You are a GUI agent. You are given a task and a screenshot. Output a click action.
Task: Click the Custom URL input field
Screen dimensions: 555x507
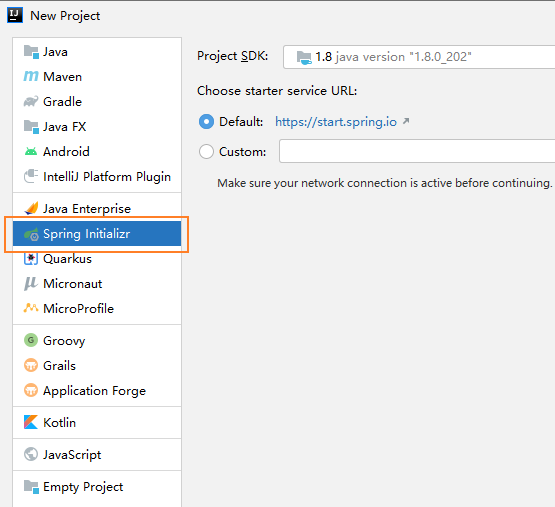pos(417,151)
